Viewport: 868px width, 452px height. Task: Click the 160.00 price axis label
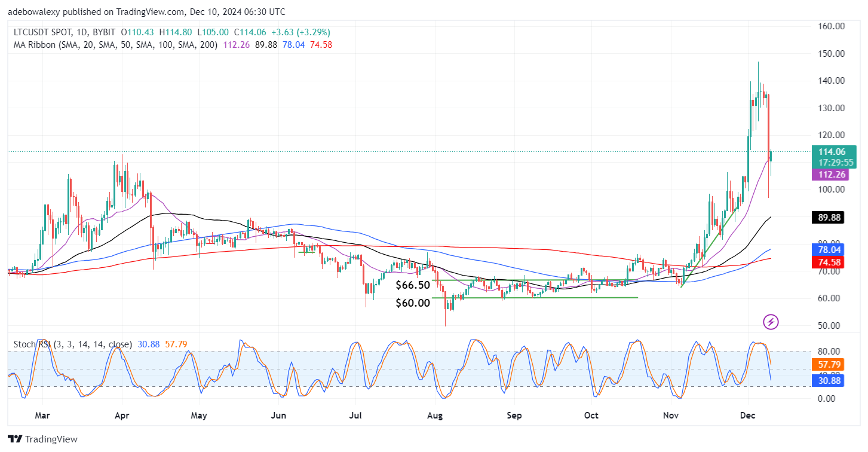[x=831, y=26]
